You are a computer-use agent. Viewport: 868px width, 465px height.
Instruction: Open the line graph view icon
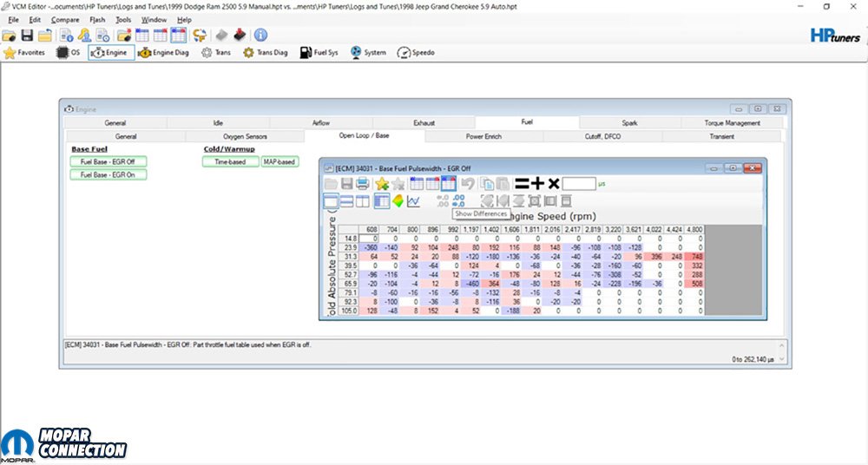[413, 201]
